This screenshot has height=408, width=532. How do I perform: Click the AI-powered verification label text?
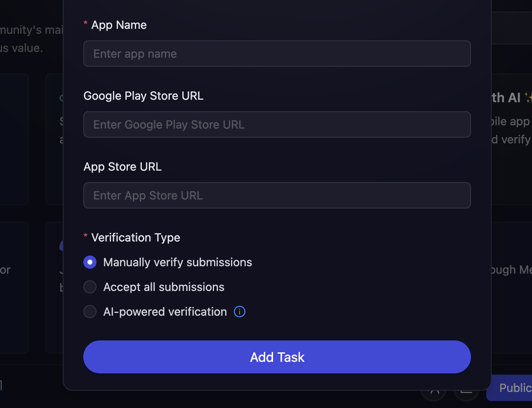click(165, 312)
